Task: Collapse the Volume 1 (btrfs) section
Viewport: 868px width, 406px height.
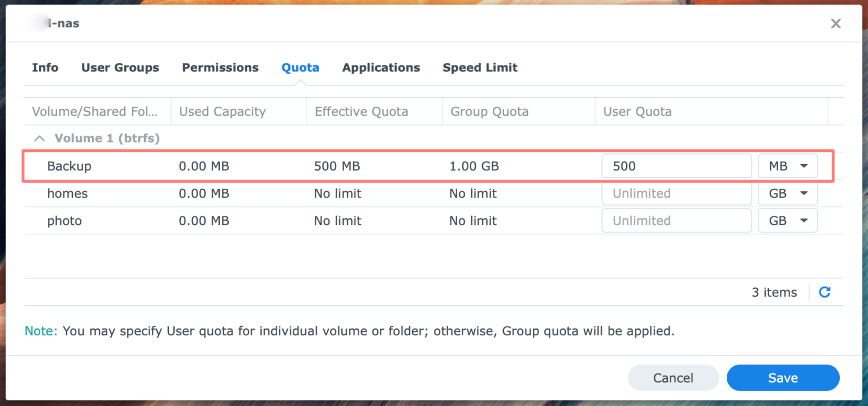Action: pyautogui.click(x=39, y=138)
